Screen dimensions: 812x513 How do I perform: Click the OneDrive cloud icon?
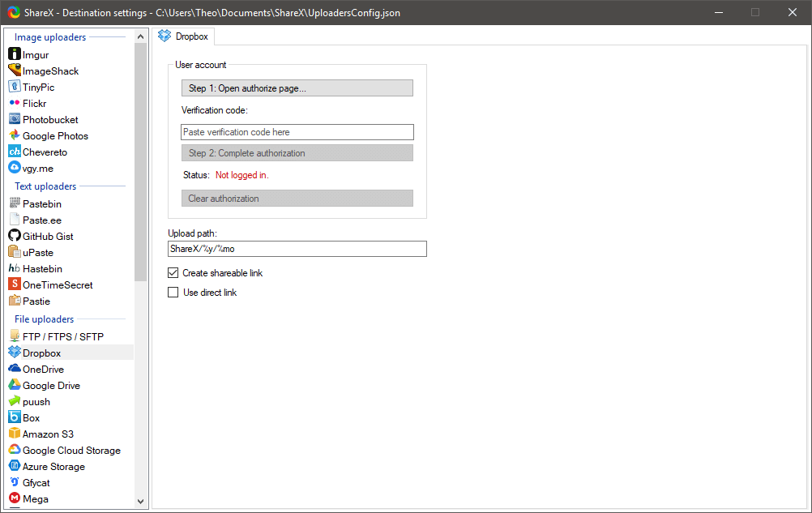15,369
